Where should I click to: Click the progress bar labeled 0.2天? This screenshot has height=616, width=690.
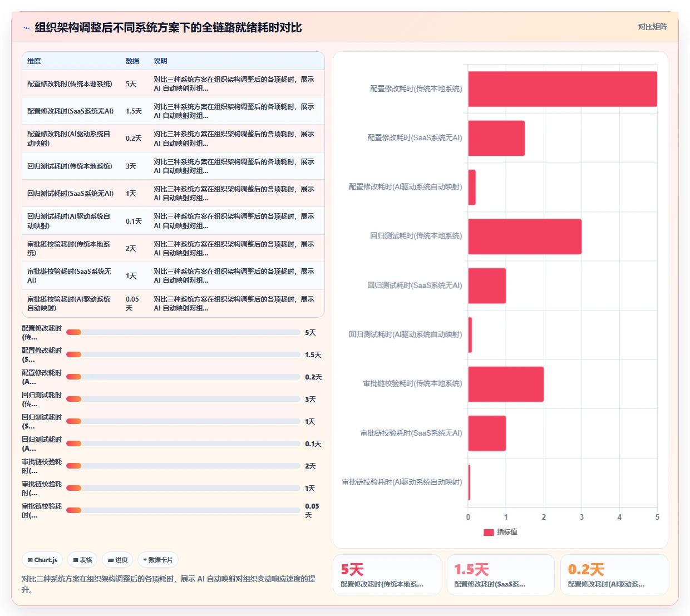pyautogui.click(x=183, y=377)
